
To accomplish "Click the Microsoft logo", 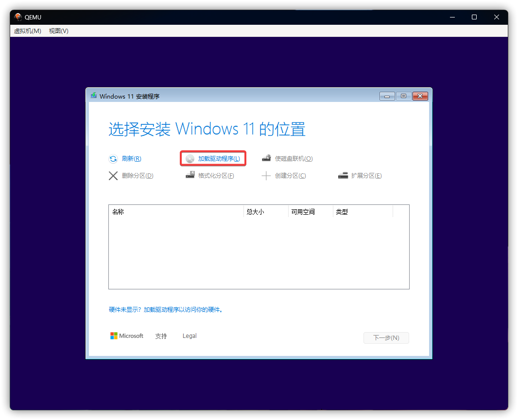I will [127, 336].
